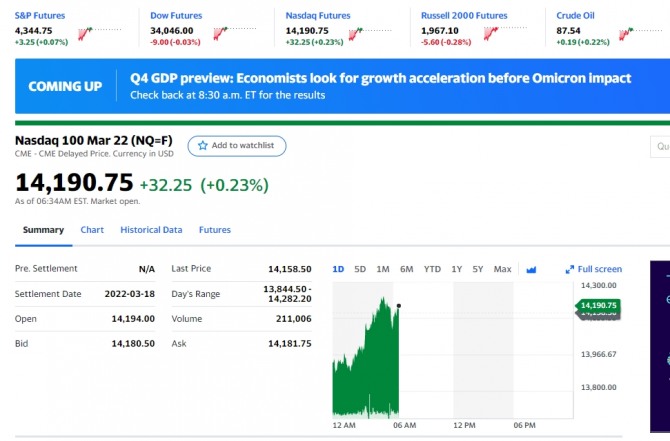Click the quote lookup search field
This screenshot has height=441, width=670.
click(660, 147)
